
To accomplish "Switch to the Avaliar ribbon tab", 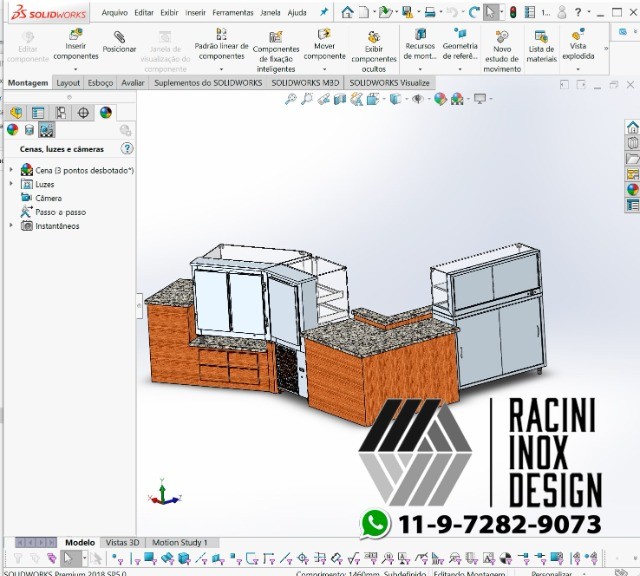I will (133, 83).
